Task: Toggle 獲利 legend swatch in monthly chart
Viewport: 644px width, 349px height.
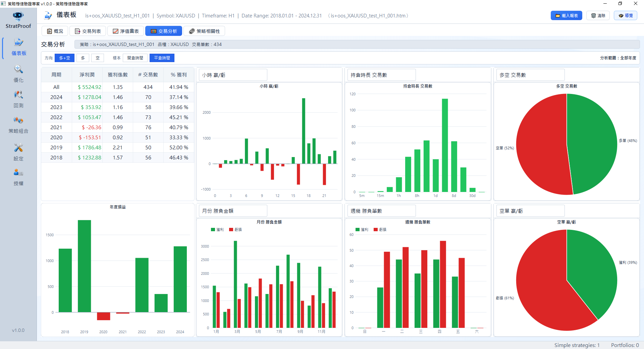Action: coord(213,230)
